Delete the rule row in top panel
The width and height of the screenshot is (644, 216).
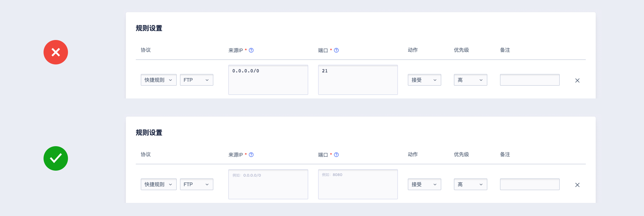(x=577, y=81)
